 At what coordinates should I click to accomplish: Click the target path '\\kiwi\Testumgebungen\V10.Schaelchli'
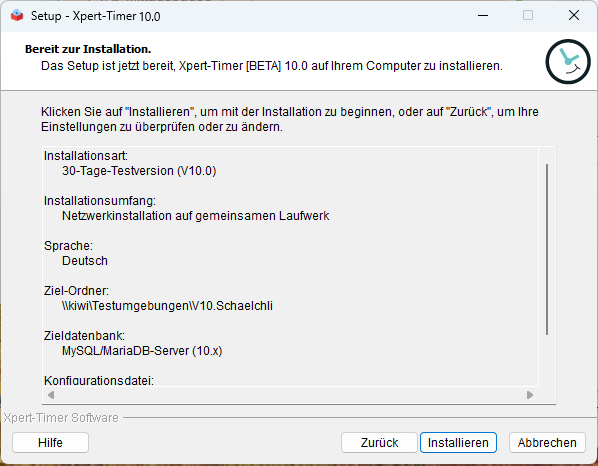[167, 306]
